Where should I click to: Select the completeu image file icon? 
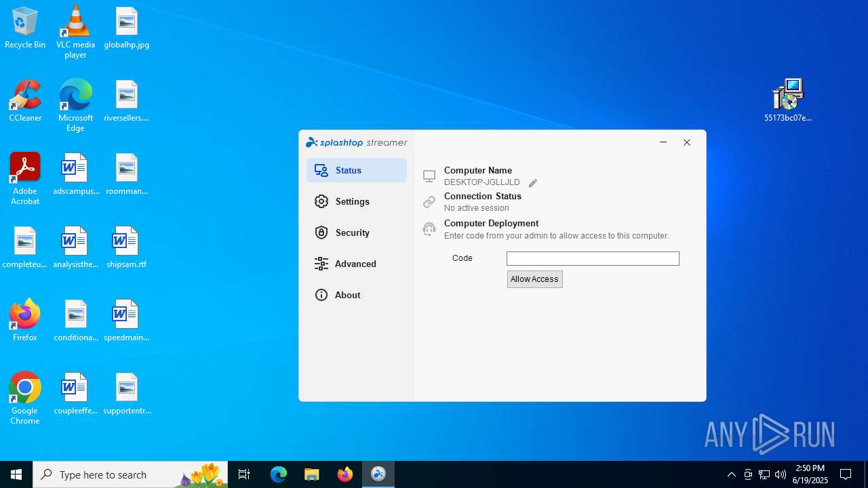[25, 247]
